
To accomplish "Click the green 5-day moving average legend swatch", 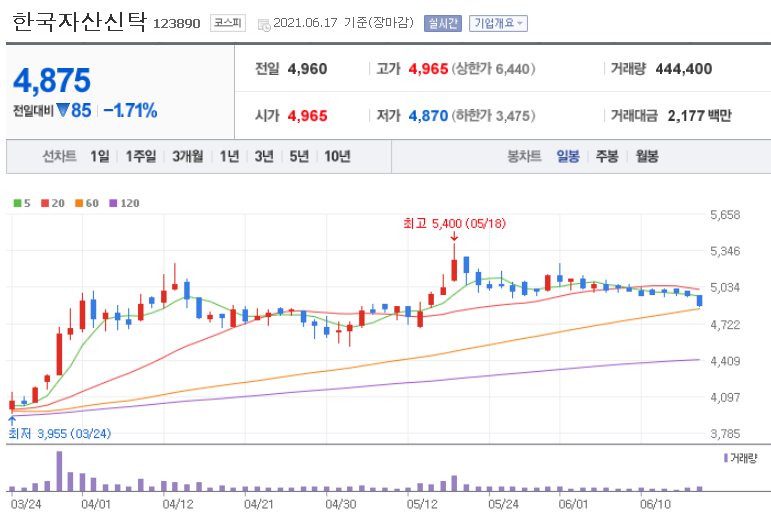I will click(x=17, y=203).
